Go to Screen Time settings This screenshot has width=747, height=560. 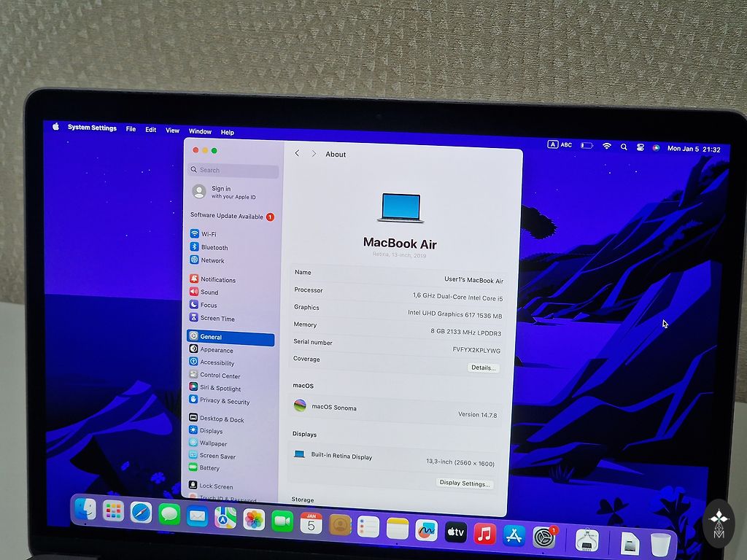click(x=217, y=319)
